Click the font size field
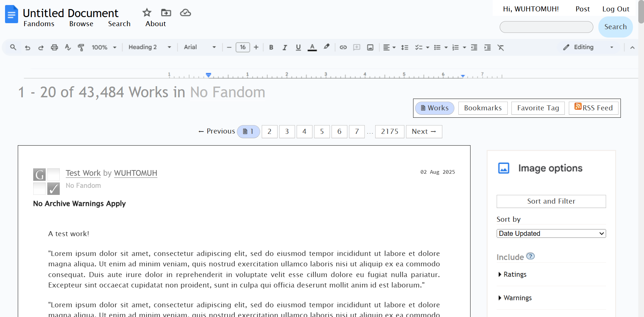This screenshot has height=317, width=644. tap(243, 47)
